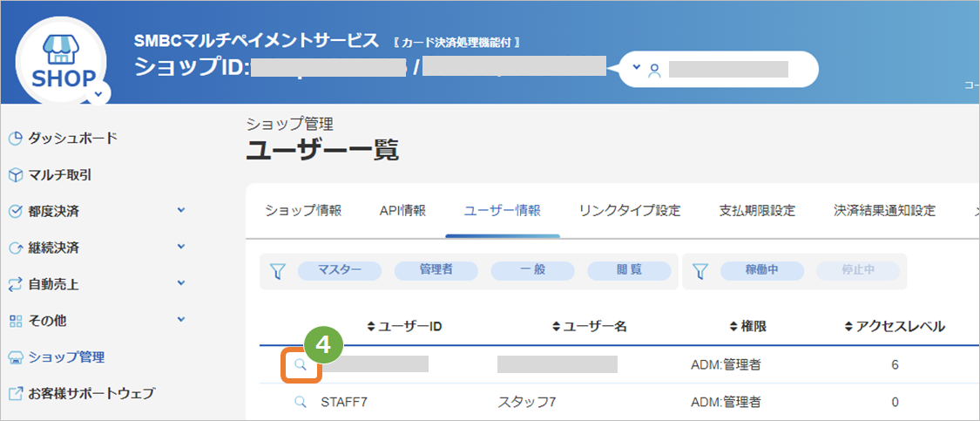Click the ダッシュボード pie chart icon
The height and width of the screenshot is (421, 980).
pyautogui.click(x=16, y=139)
